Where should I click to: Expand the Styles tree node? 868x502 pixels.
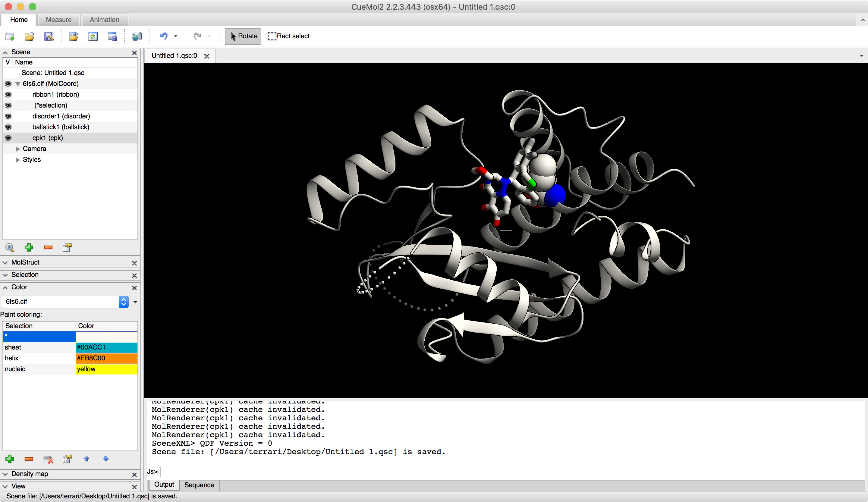point(17,160)
